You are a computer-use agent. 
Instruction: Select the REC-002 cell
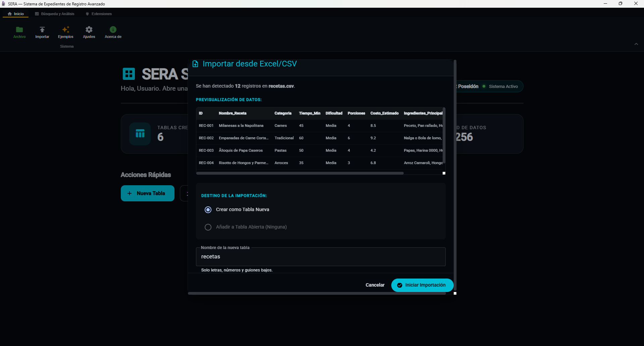[206, 138]
